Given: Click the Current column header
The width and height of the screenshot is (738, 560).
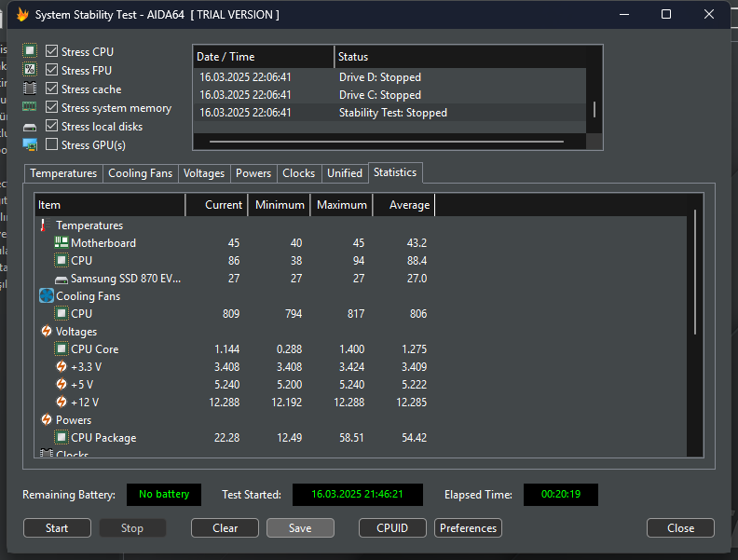Looking at the screenshot, I should click(217, 205).
